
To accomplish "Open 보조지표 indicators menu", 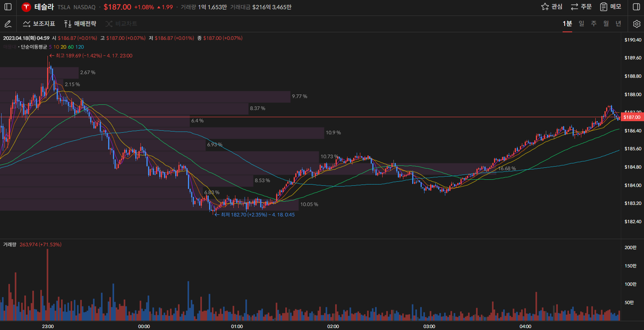I will (39, 24).
